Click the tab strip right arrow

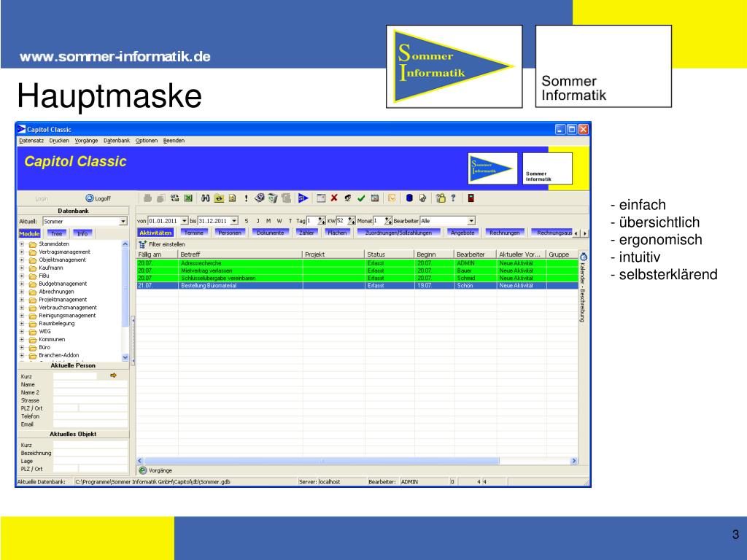(x=585, y=233)
